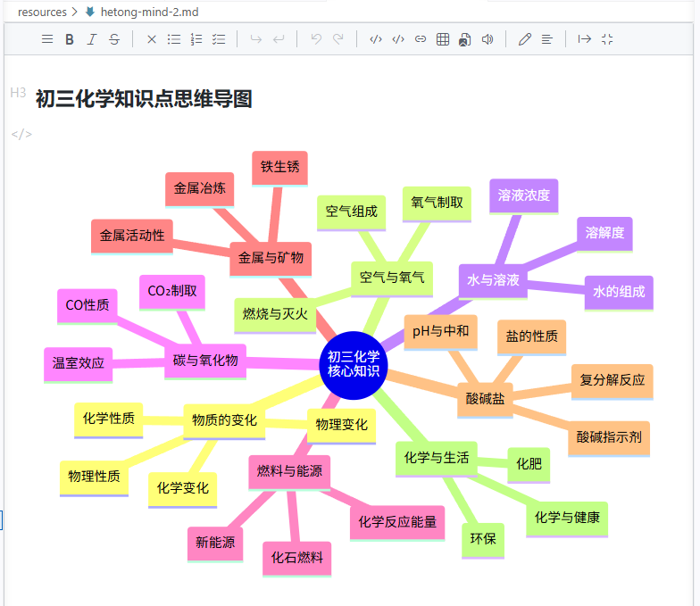Viewport: 700px width, 606px height.
Task: Insert an unordered bullet list
Action: [173, 39]
